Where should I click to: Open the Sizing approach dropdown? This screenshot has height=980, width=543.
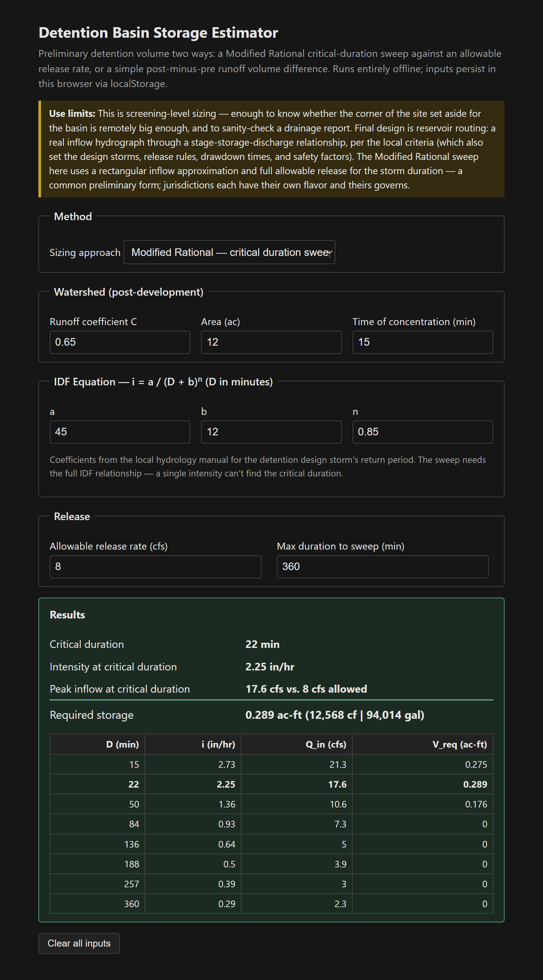coord(229,252)
